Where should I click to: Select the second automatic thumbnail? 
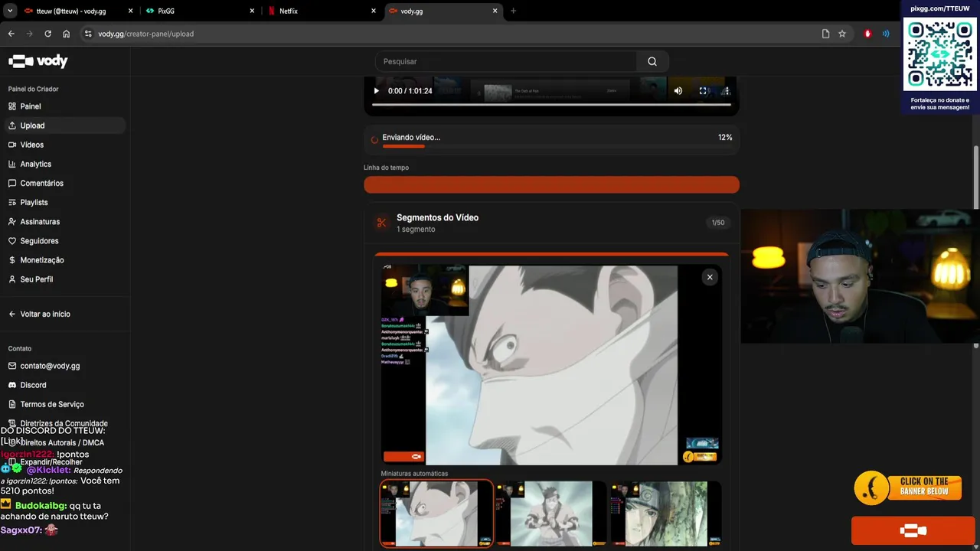point(551,514)
